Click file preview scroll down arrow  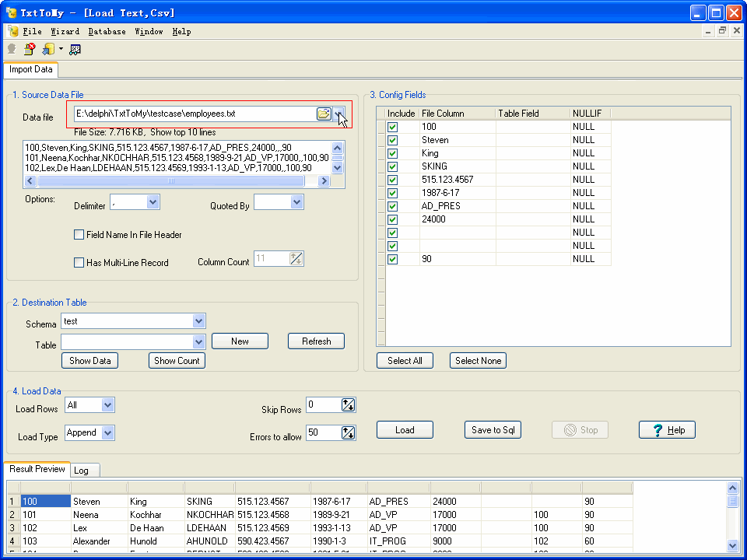click(x=337, y=168)
